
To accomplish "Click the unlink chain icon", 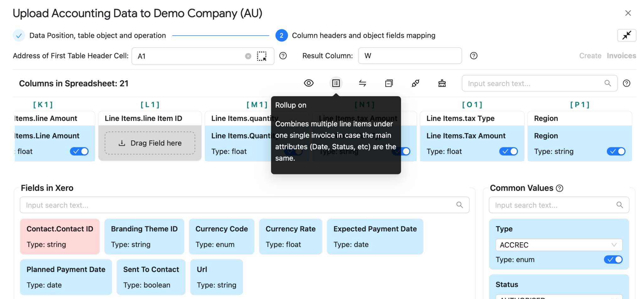I will (x=415, y=83).
